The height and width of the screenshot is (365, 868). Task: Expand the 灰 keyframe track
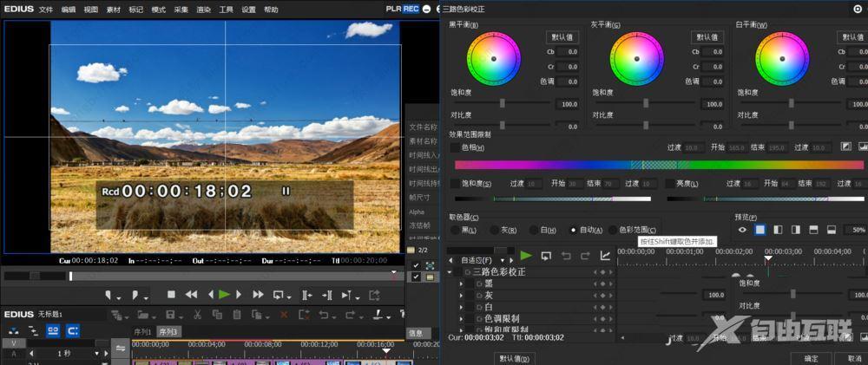tap(461, 296)
